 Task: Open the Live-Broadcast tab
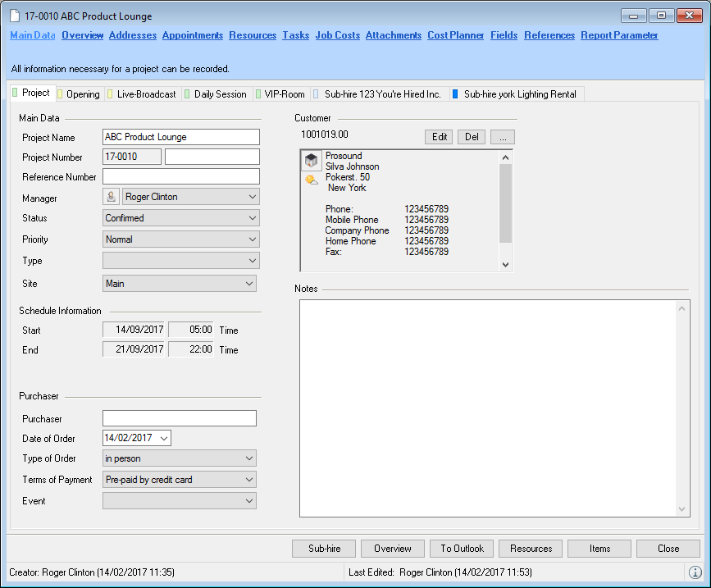click(146, 94)
